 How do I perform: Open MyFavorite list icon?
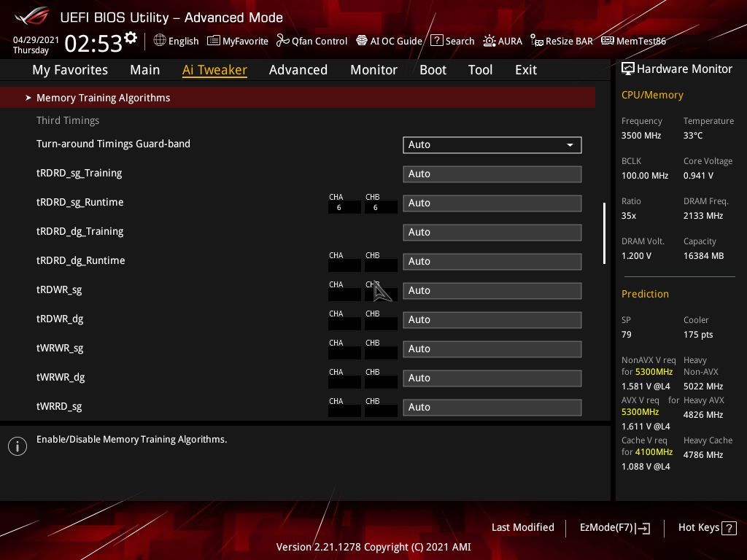click(214, 41)
